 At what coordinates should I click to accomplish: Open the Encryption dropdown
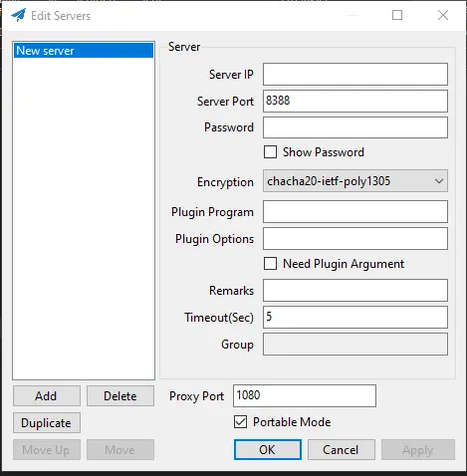pyautogui.click(x=355, y=181)
